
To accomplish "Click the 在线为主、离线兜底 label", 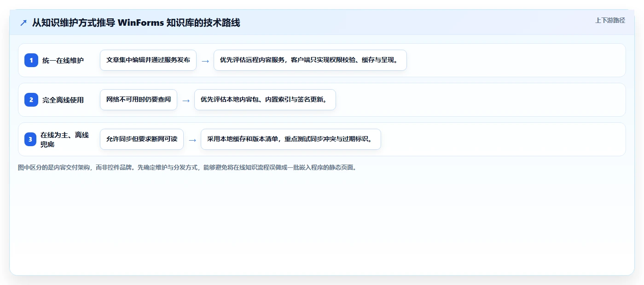I will click(64, 139).
